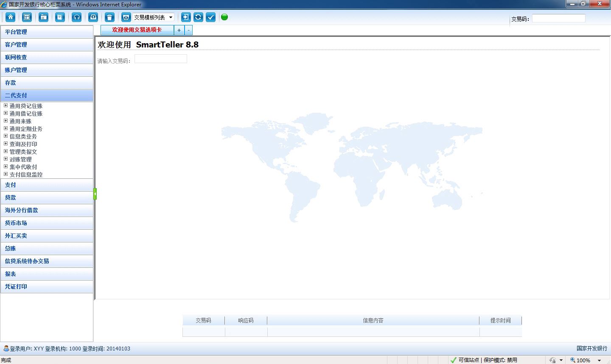Click the download template icon

[126, 17]
